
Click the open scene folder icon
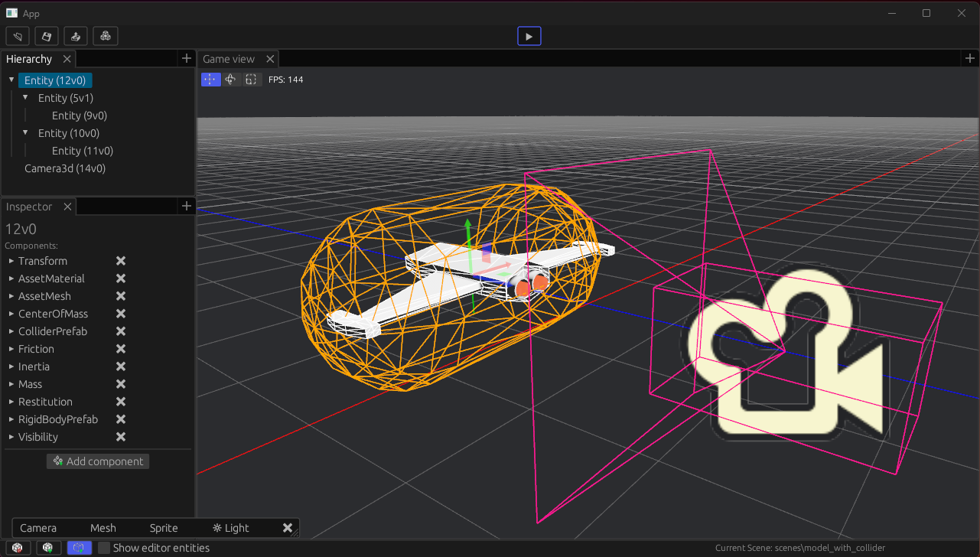pyautogui.click(x=18, y=36)
